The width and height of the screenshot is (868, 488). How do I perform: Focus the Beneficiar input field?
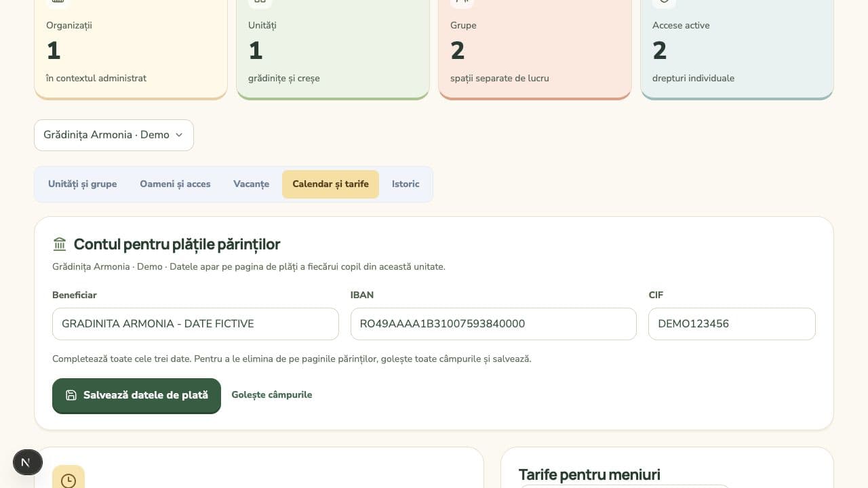point(195,324)
